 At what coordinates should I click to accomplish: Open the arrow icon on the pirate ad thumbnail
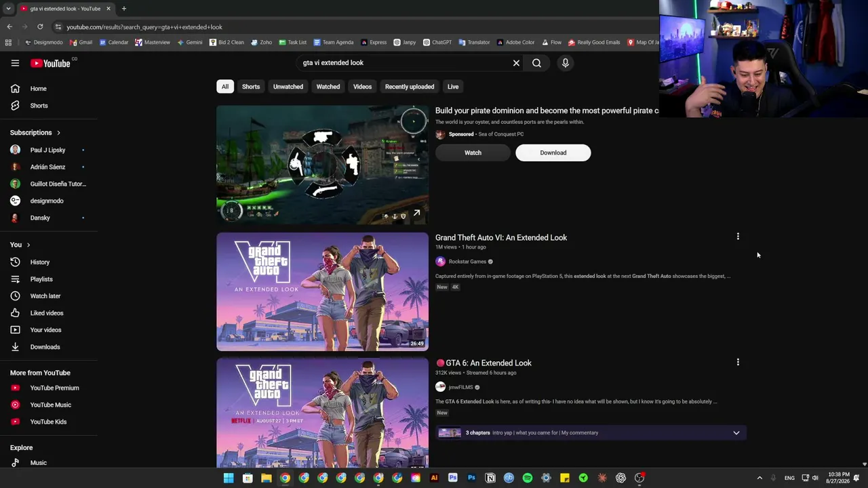pos(416,213)
